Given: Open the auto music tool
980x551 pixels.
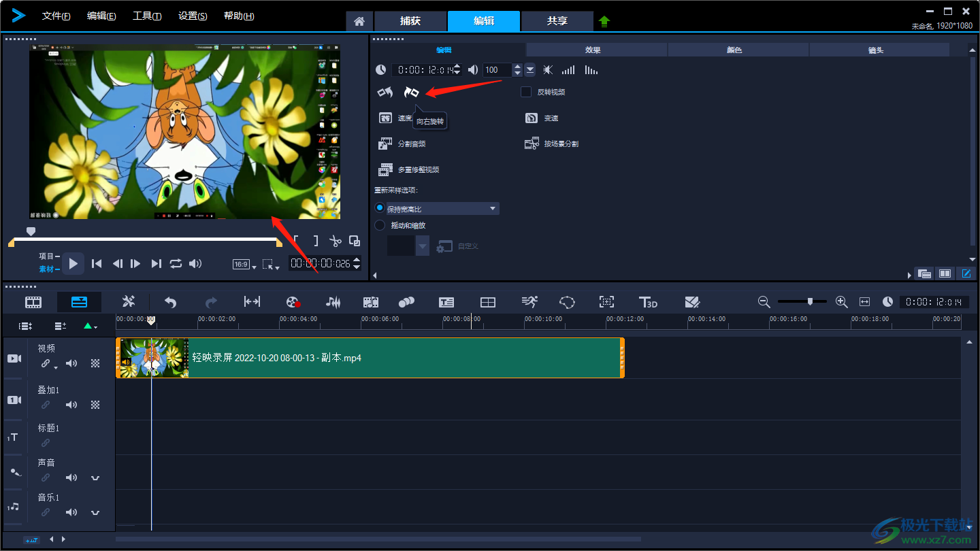Looking at the screenshot, I should (370, 302).
